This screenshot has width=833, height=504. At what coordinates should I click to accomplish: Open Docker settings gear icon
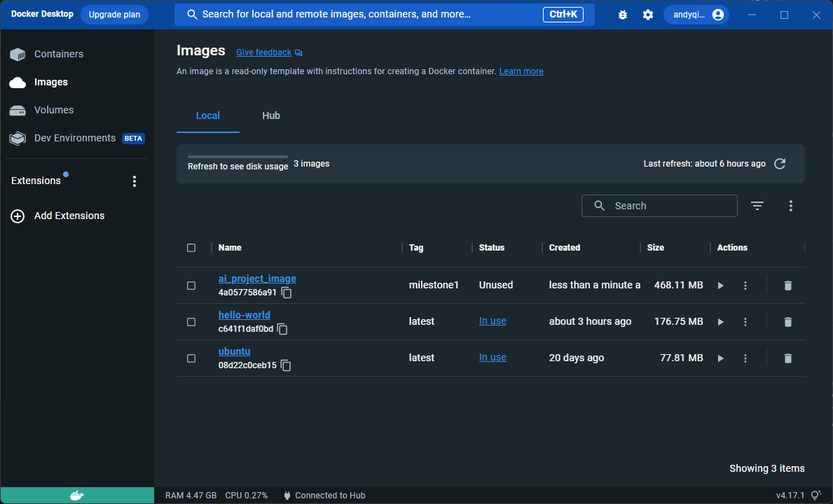pos(648,15)
